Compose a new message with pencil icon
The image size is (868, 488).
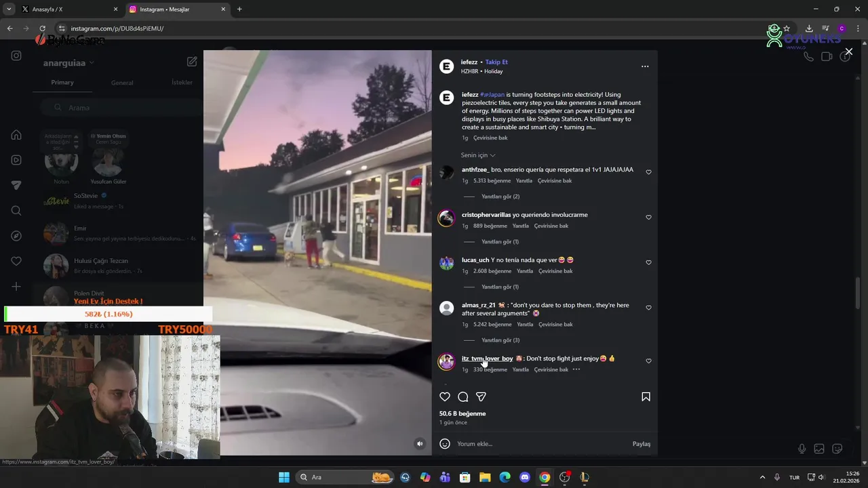coord(192,62)
